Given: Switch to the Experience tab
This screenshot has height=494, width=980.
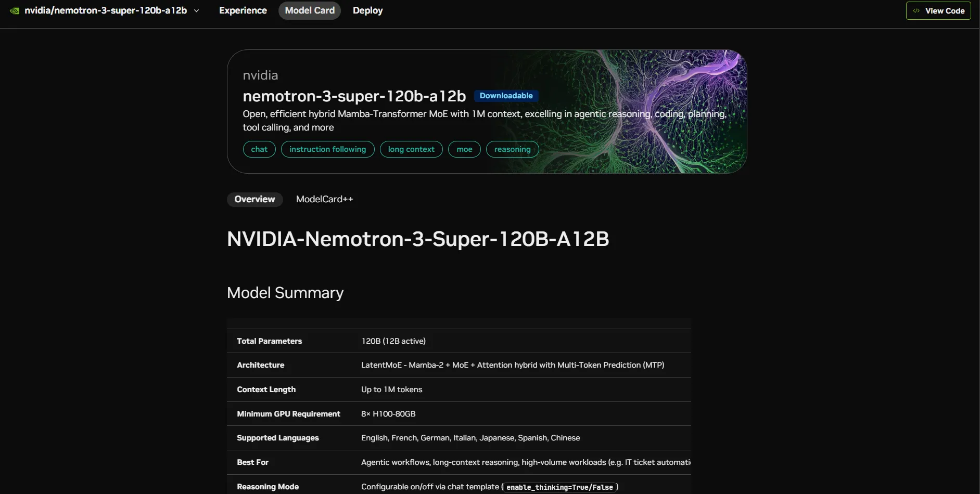Looking at the screenshot, I should pos(243,10).
